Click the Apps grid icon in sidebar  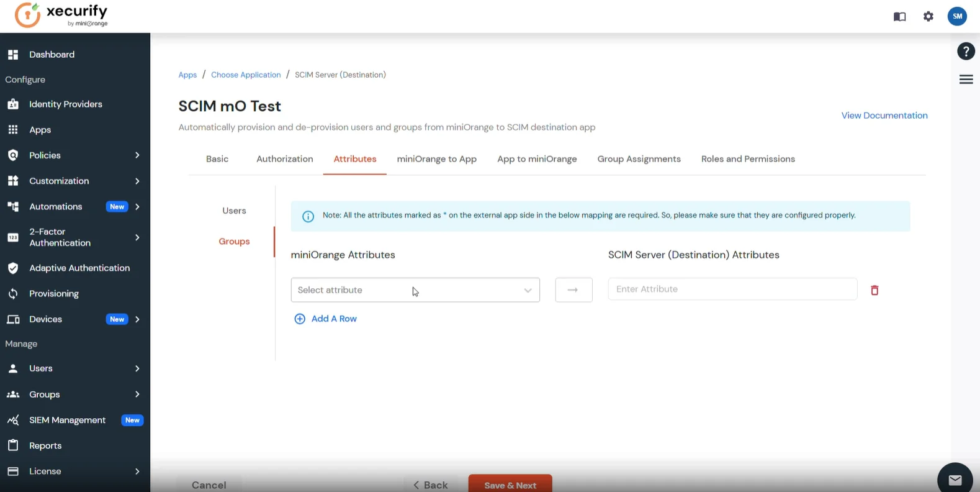[13, 130]
